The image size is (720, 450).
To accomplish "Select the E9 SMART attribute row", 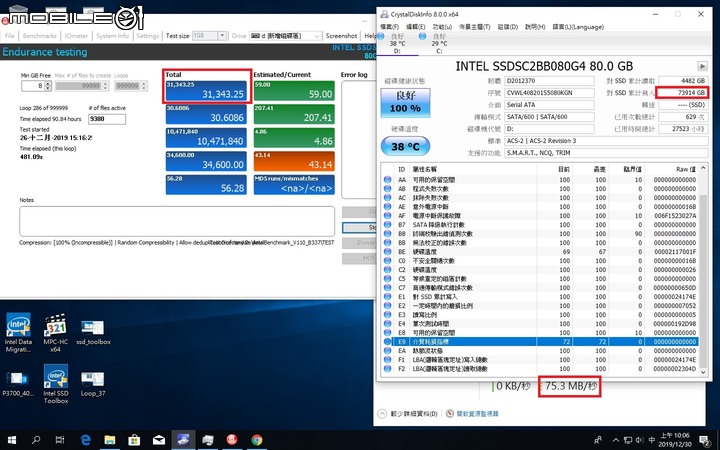I will (540, 342).
